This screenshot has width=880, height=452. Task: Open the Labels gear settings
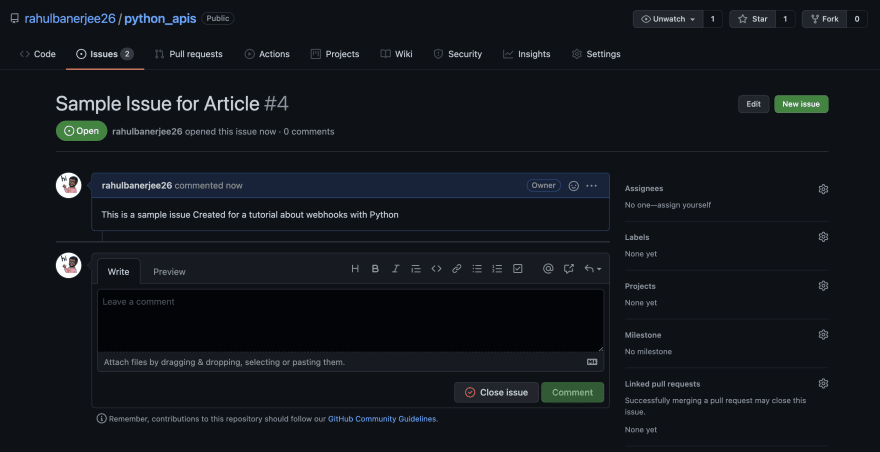pyautogui.click(x=823, y=237)
